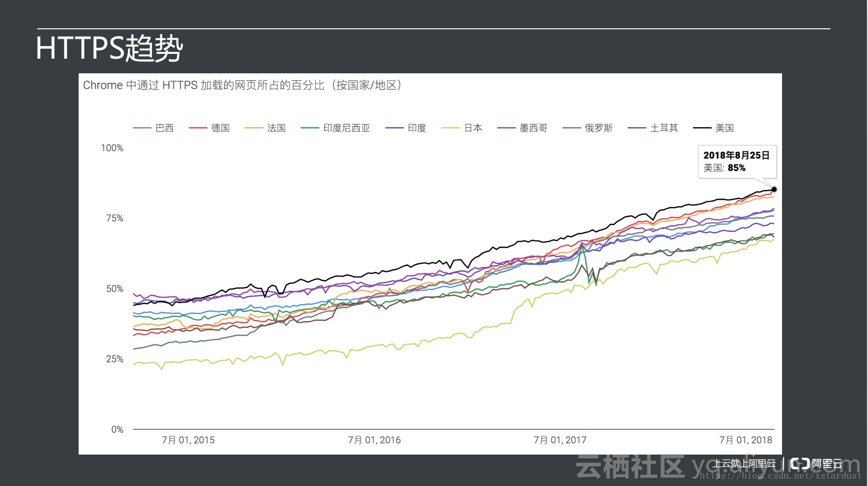Click the HTTPS趋势 slide title
Viewport: 868px width, 486px height.
tap(110, 49)
